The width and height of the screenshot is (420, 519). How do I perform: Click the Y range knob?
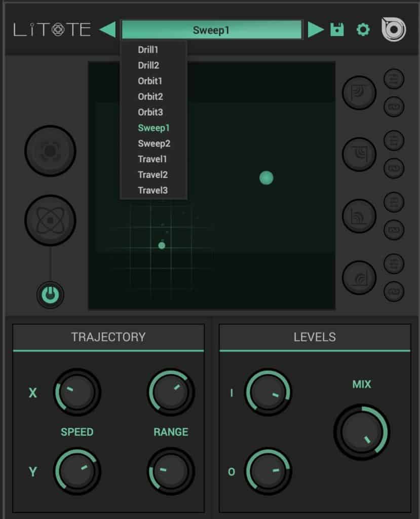pos(171,471)
